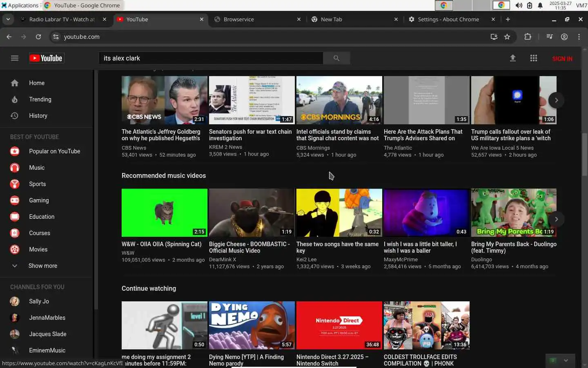This screenshot has width=588, height=368.
Task: Click the upload video icon
Action: click(x=513, y=58)
